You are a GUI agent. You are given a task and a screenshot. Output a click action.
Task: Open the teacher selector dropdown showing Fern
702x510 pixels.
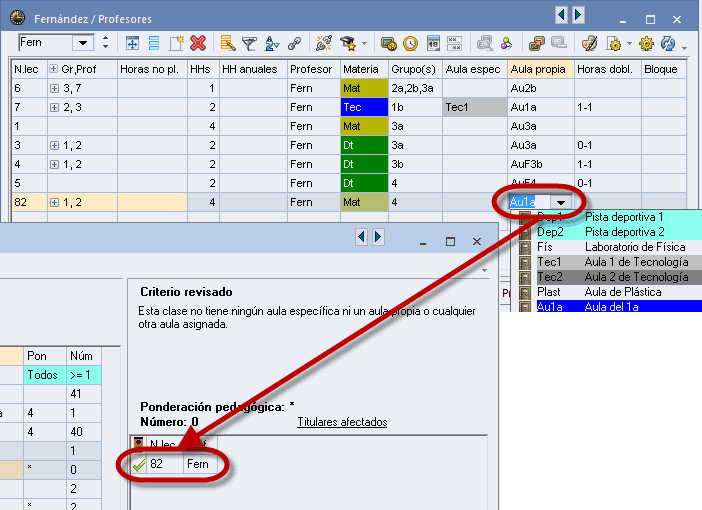83,43
